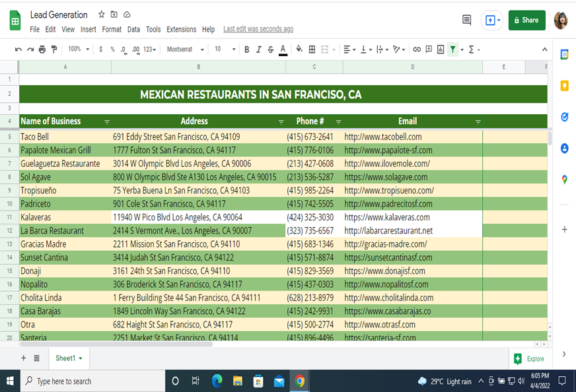The image size is (576, 392).
Task: Open comment history icon near Share
Action: point(466,20)
